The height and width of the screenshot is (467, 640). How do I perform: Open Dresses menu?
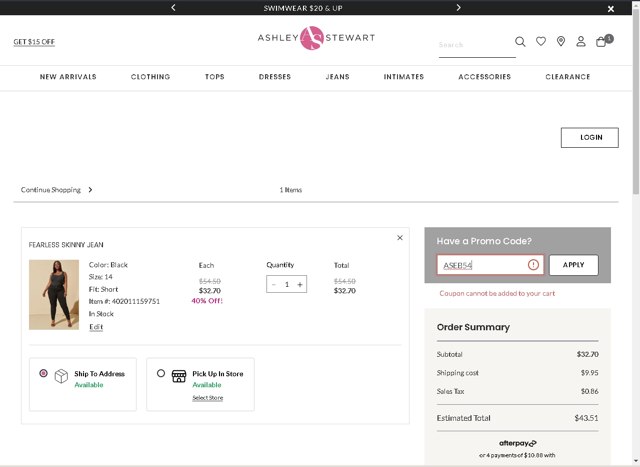[x=275, y=77]
